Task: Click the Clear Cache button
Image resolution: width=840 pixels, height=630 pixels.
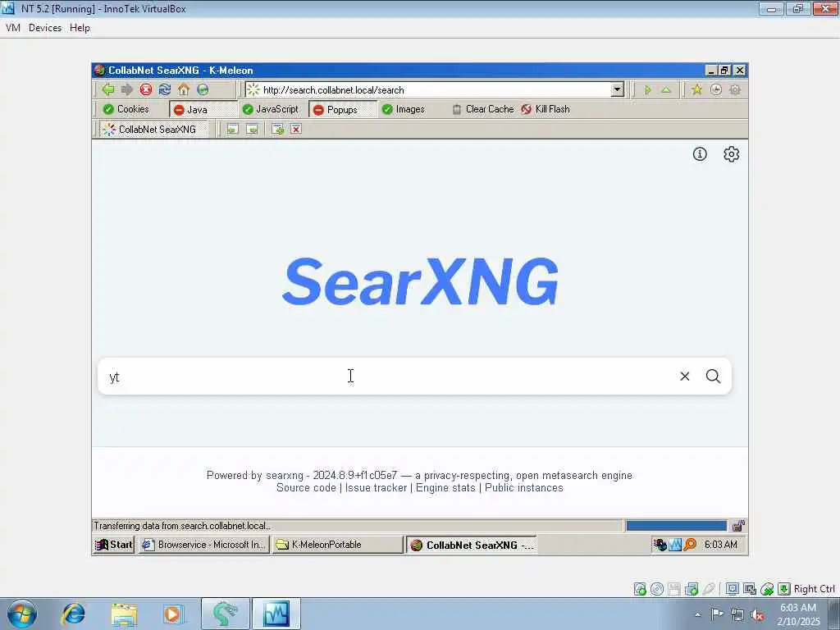Action: (x=483, y=109)
